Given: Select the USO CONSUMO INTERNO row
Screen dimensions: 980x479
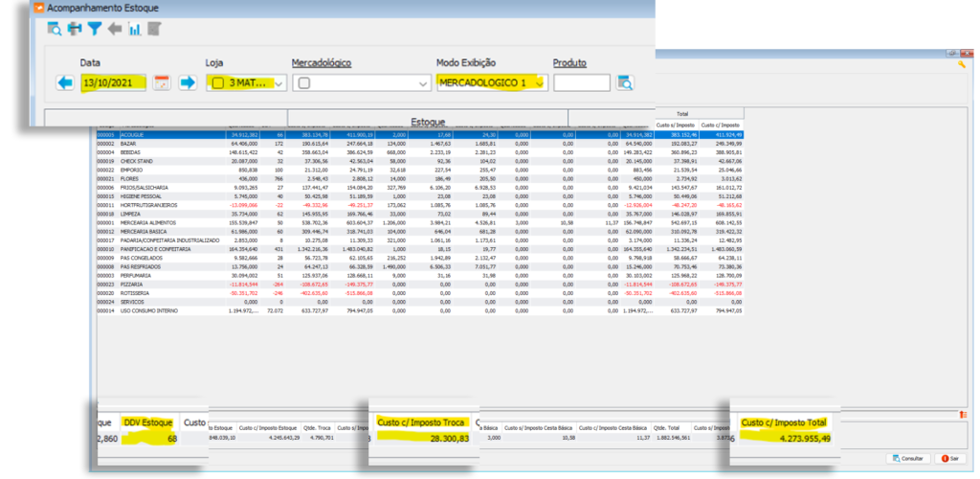Looking at the screenshot, I should pos(420,309).
